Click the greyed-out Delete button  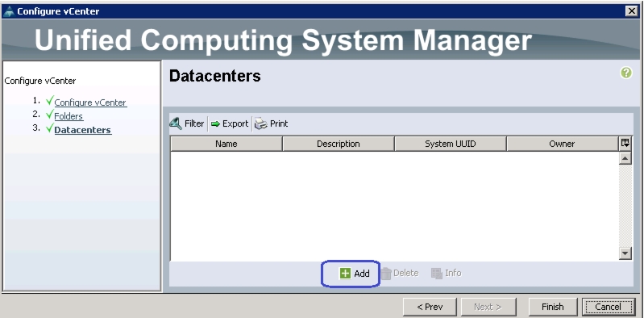pos(400,273)
